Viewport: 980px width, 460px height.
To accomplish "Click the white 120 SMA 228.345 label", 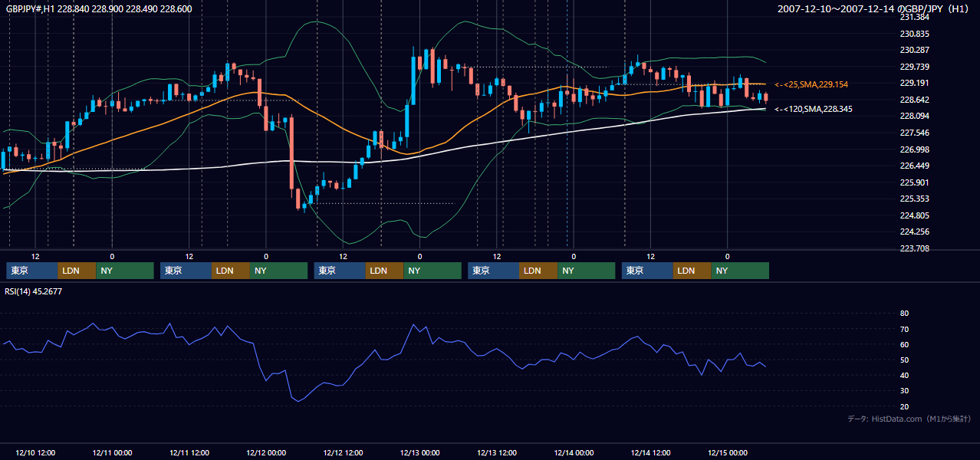I will point(814,110).
